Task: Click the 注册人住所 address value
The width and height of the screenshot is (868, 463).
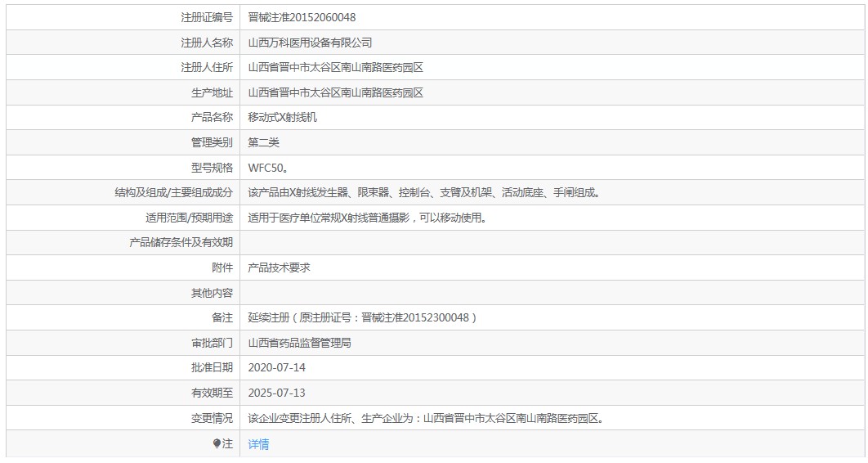Action: 335,68
